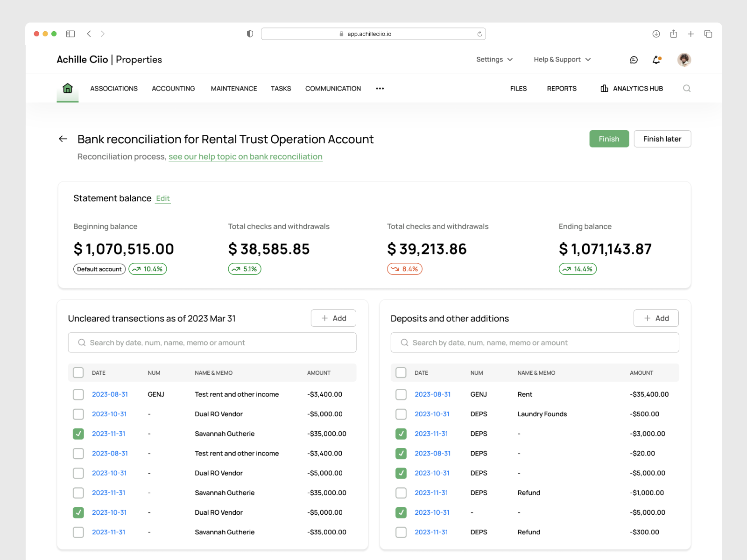Screen dimensions: 747x560
Task: Open the notifications bell
Action: (x=656, y=60)
